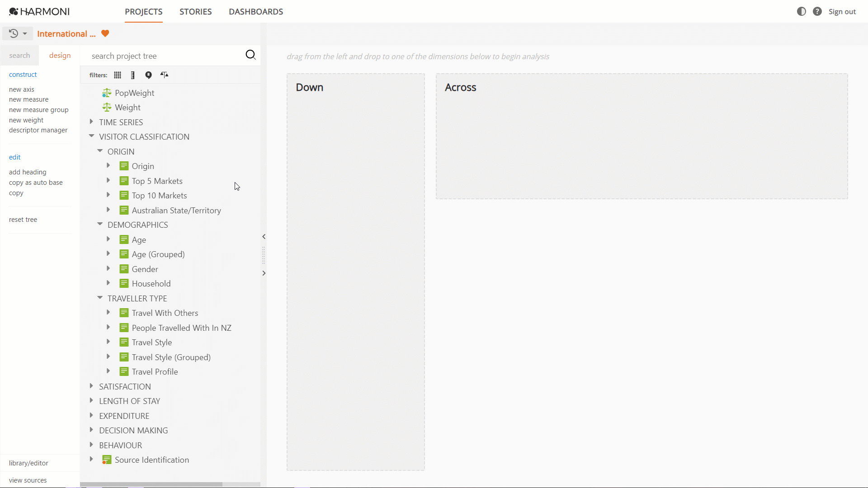This screenshot has width=868, height=488.
Task: Click the ruler measure filter icon
Action: pyautogui.click(x=132, y=75)
